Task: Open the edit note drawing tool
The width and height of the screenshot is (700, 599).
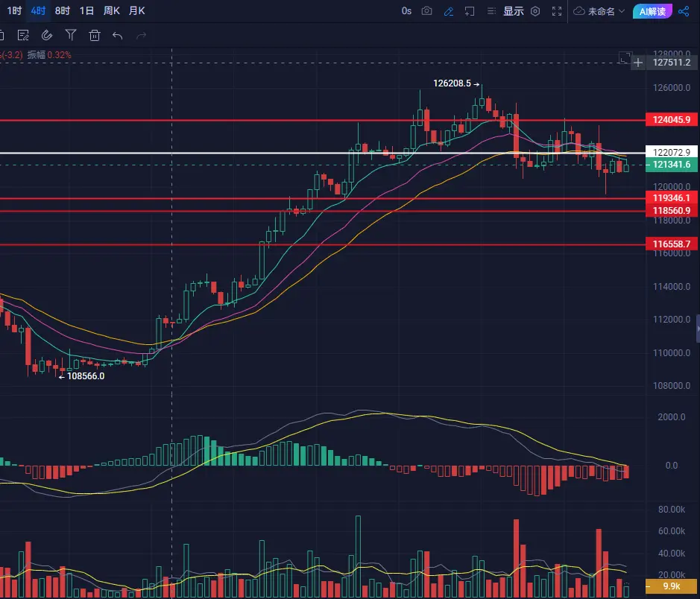Action: [23, 35]
